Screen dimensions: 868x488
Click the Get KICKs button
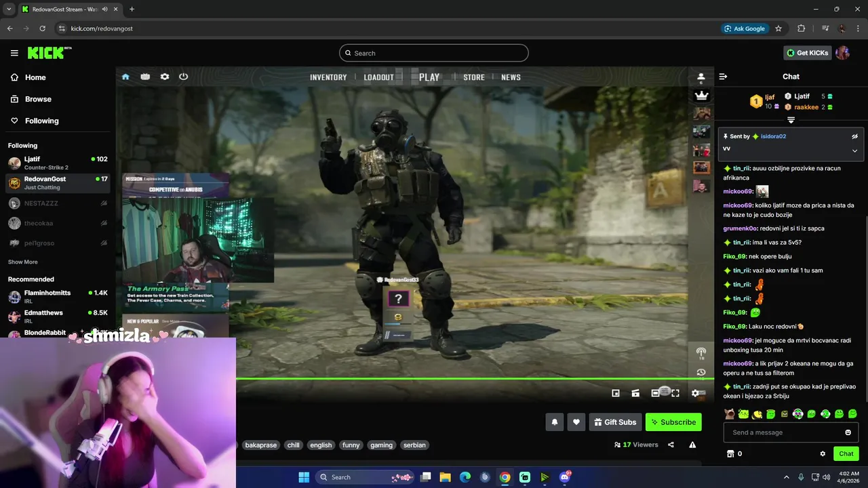[x=807, y=53]
